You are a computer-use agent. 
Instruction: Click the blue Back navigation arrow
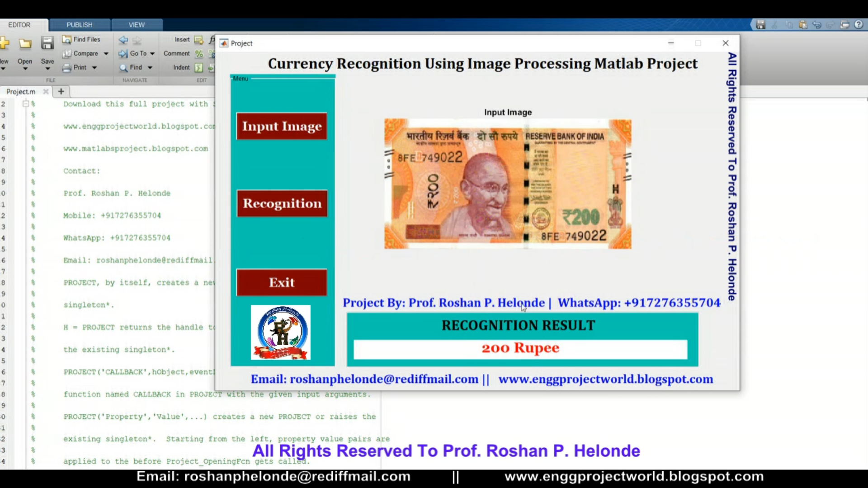pos(123,40)
